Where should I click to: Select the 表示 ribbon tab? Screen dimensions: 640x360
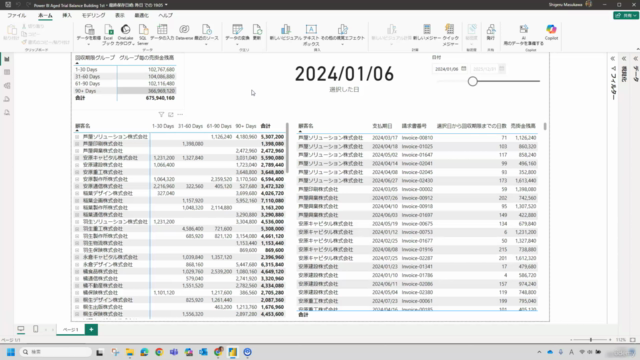pyautogui.click(x=119, y=16)
